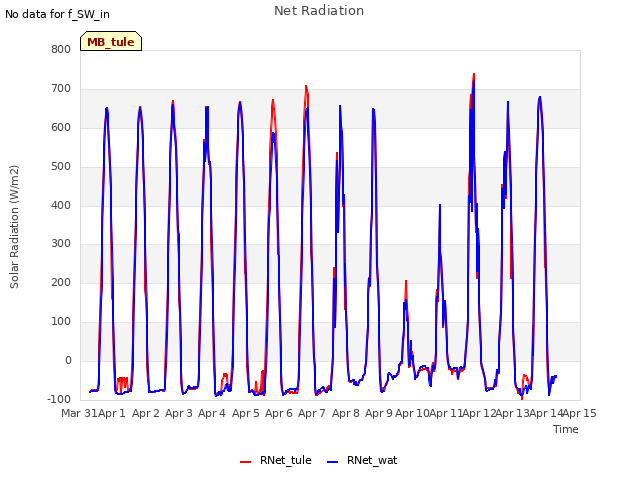Click the Apr 2 x-axis tick label

click(145, 413)
